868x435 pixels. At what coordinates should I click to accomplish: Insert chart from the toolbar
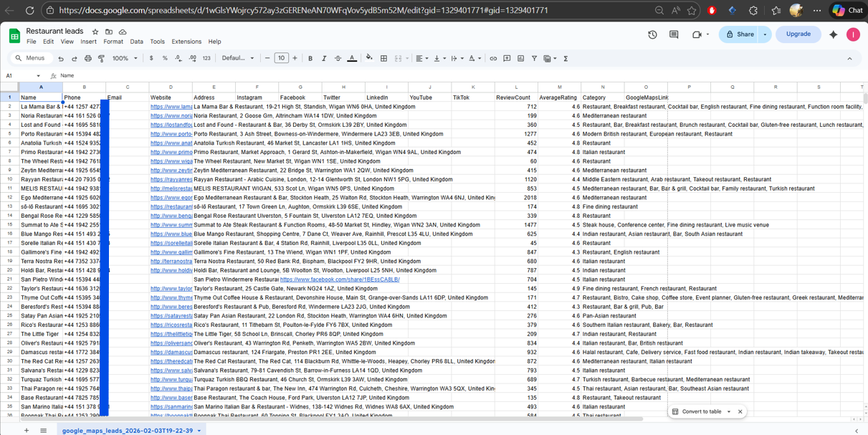point(520,58)
